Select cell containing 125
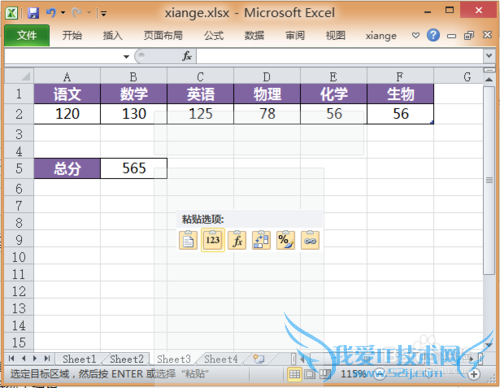 pyautogui.click(x=200, y=114)
